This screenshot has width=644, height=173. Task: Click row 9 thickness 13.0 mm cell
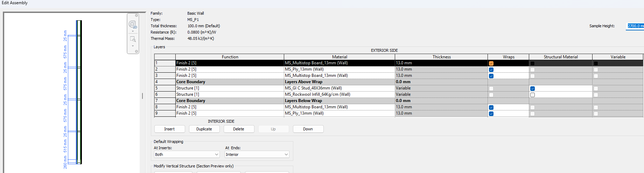(441, 114)
